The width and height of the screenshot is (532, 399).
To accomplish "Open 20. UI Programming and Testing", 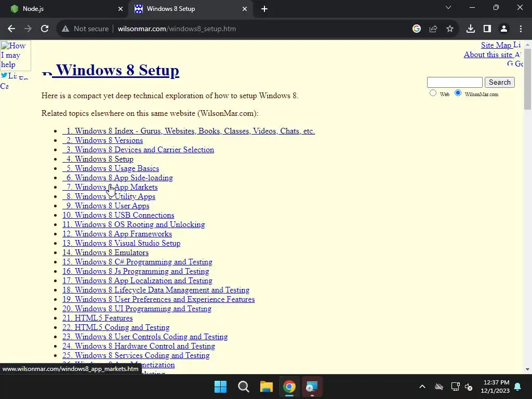I will (137, 309).
